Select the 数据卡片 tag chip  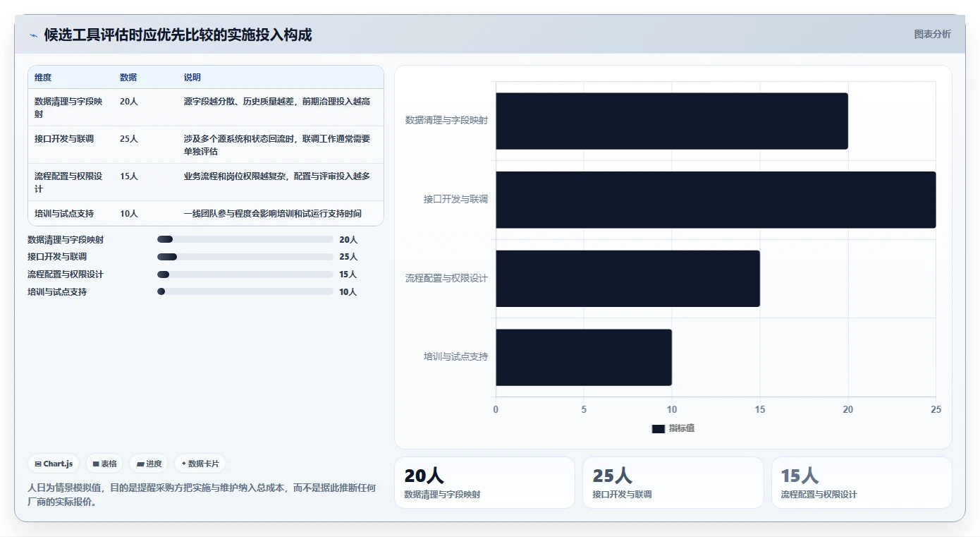point(200,464)
